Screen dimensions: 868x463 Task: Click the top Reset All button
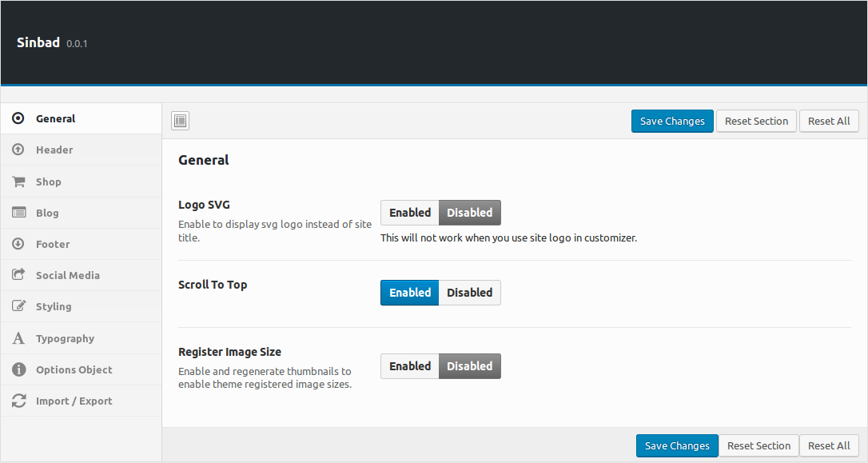point(829,122)
